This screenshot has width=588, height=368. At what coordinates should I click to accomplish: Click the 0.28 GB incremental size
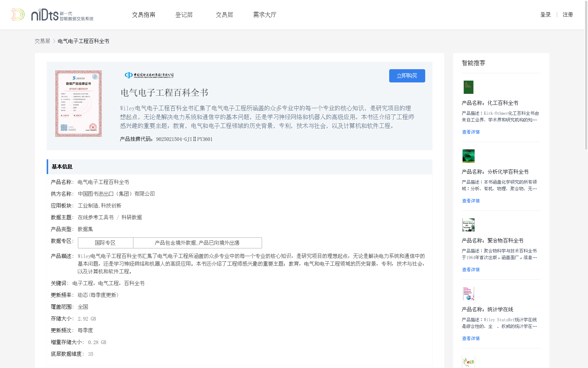[x=97, y=342]
